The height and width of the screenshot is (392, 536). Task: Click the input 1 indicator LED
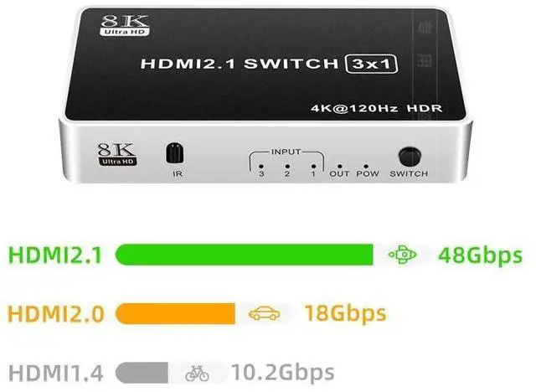pos(313,167)
